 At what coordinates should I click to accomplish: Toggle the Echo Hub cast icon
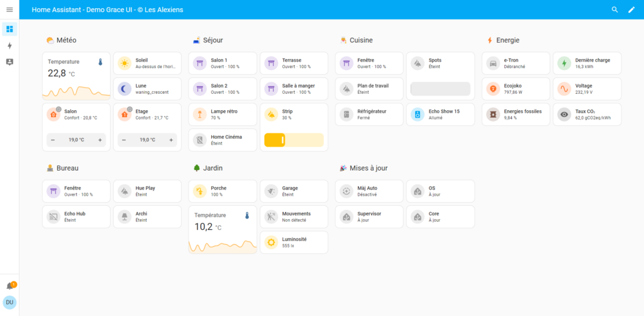[53, 217]
